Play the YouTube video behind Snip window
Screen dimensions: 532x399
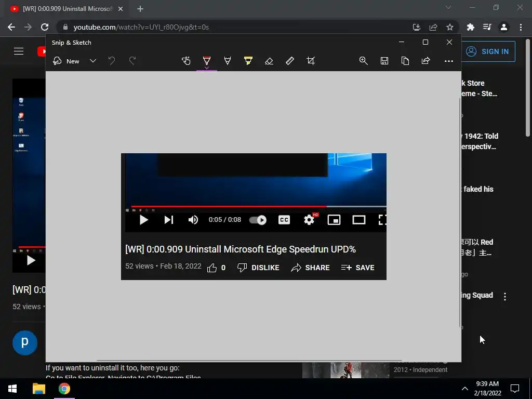(31, 261)
